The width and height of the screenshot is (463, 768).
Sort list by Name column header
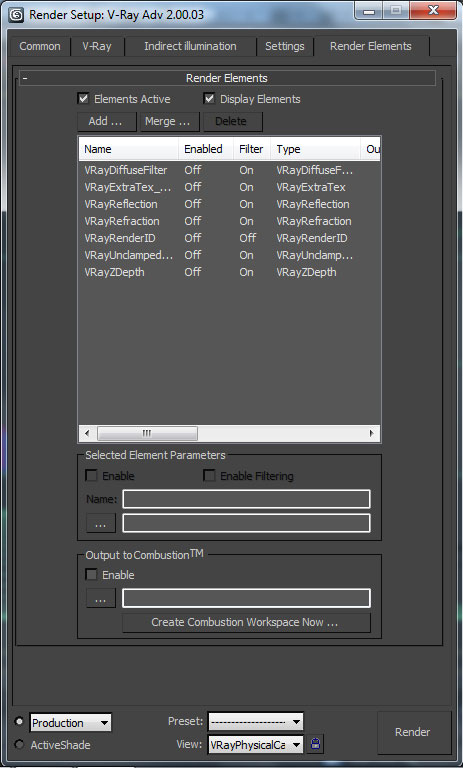128,149
